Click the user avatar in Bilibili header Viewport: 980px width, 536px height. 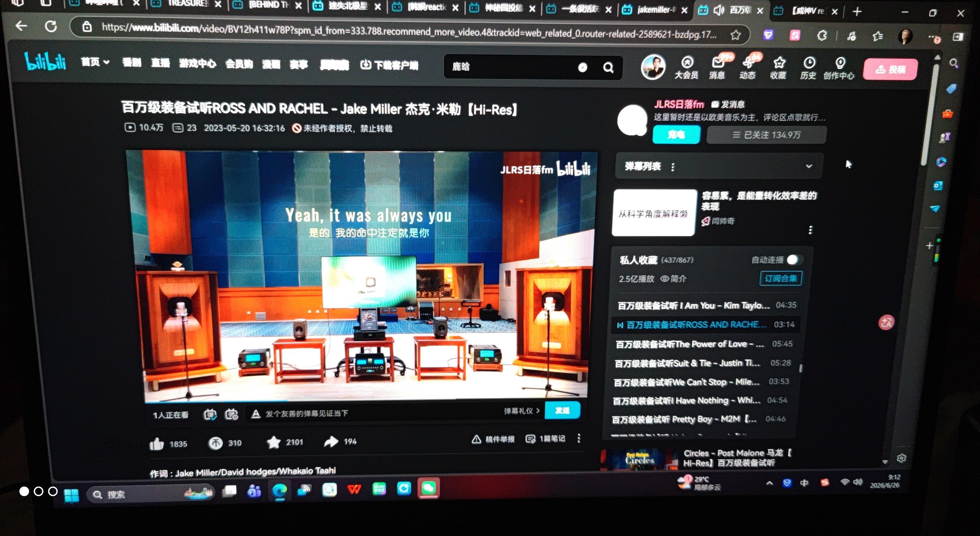click(653, 67)
